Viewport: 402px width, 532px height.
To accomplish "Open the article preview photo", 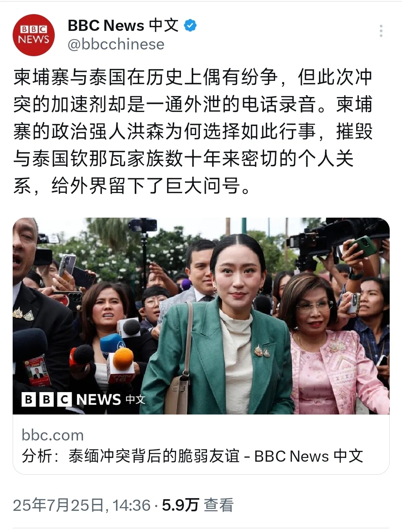I will pos(201,316).
